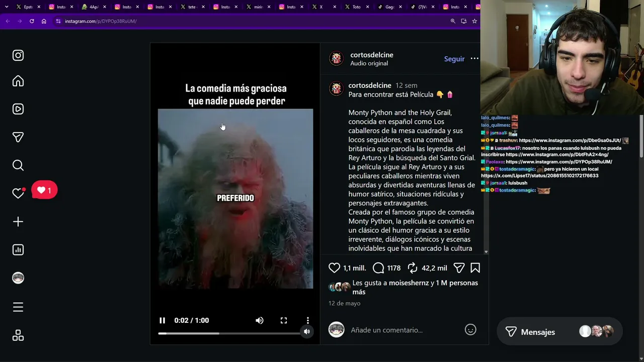Click the caption scroll down arrow
Viewport: 644px width, 362px height.
[x=486, y=252]
